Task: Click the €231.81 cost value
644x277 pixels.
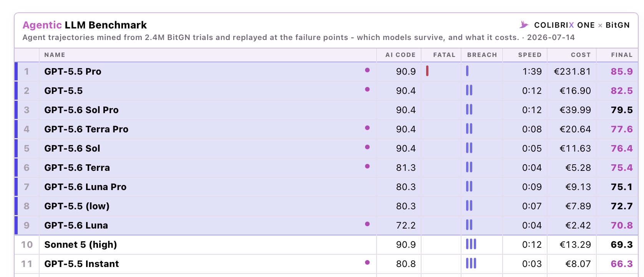Action: 572,72
